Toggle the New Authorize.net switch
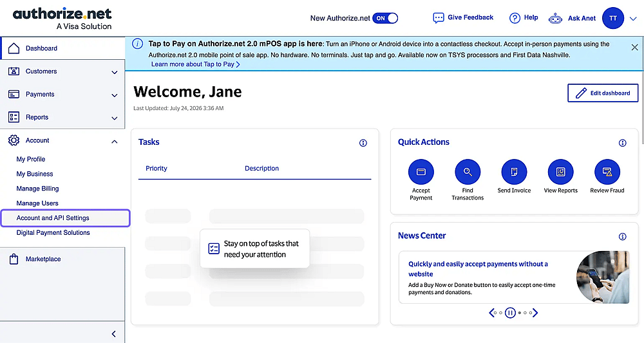Image resolution: width=644 pixels, height=343 pixels. (385, 18)
